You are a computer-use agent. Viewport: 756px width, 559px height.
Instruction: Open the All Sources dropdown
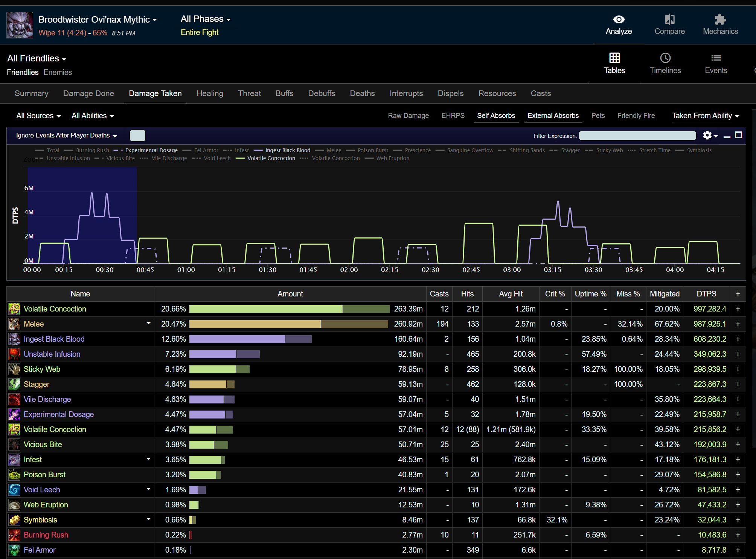(x=38, y=116)
